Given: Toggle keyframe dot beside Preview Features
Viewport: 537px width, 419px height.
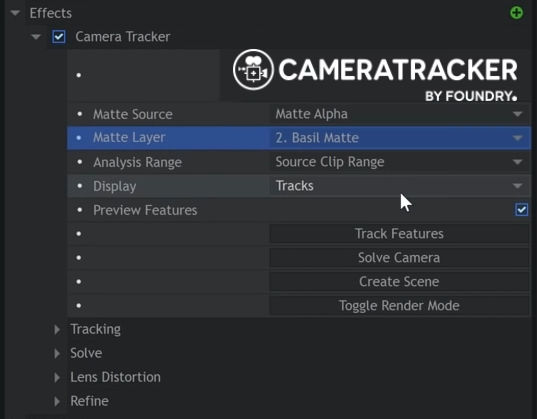Looking at the screenshot, I should [79, 210].
